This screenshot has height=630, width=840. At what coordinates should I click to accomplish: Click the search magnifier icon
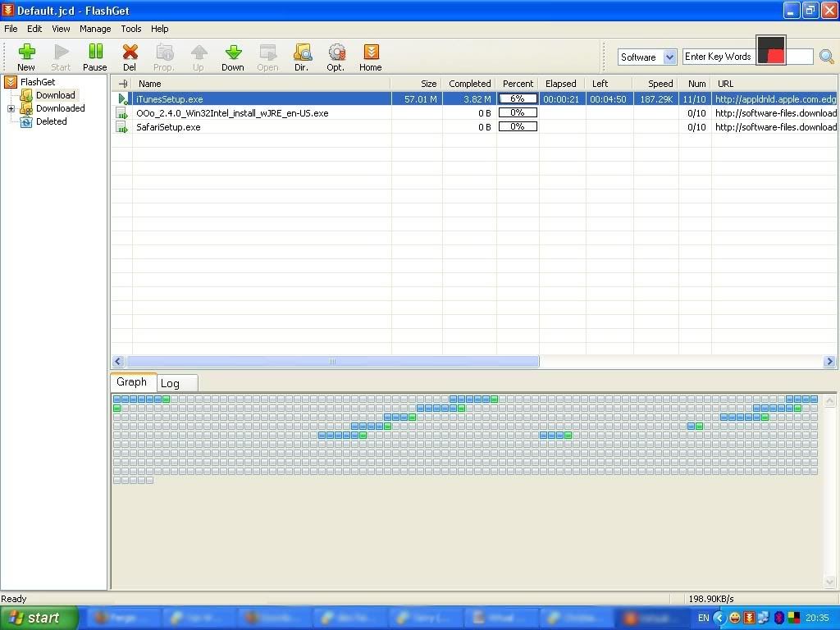click(x=827, y=57)
